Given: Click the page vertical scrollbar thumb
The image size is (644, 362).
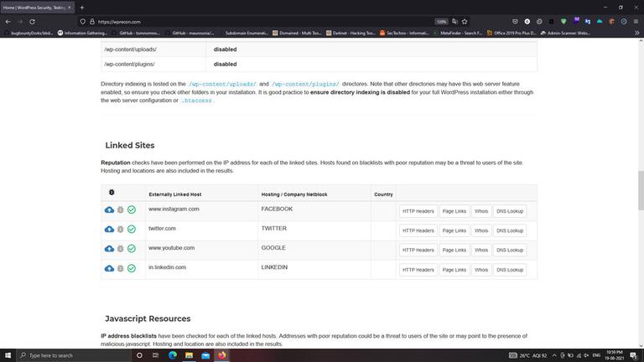Looking at the screenshot, I should 641,191.
